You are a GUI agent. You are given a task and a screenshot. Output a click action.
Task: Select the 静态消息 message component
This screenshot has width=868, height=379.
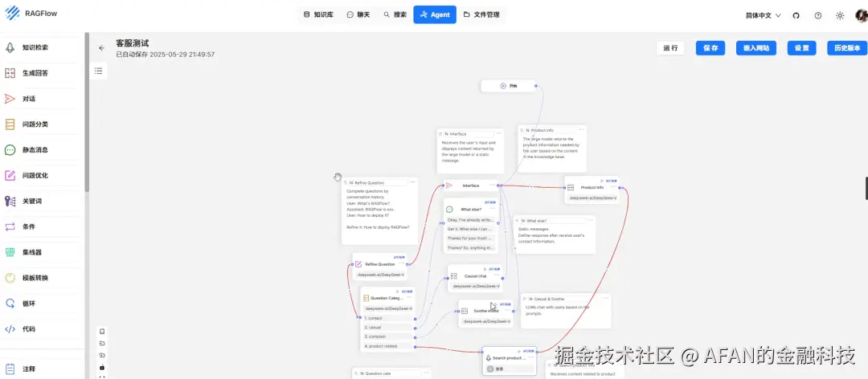(42, 150)
